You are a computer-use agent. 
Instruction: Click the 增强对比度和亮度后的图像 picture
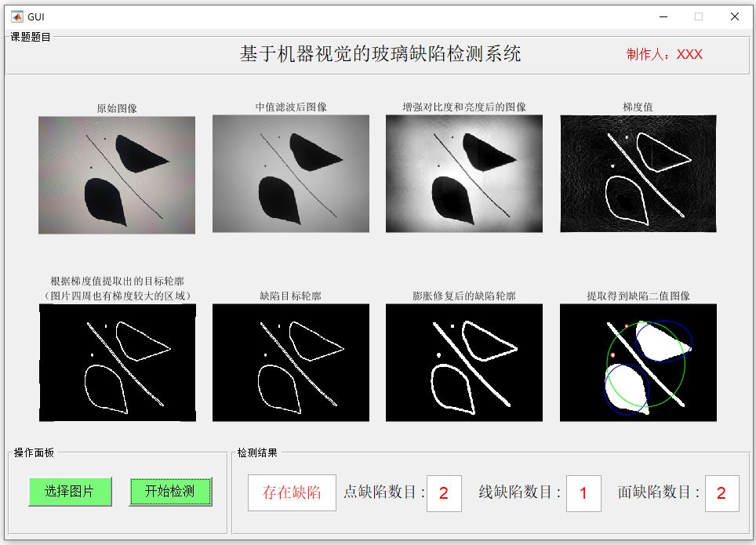(x=463, y=173)
